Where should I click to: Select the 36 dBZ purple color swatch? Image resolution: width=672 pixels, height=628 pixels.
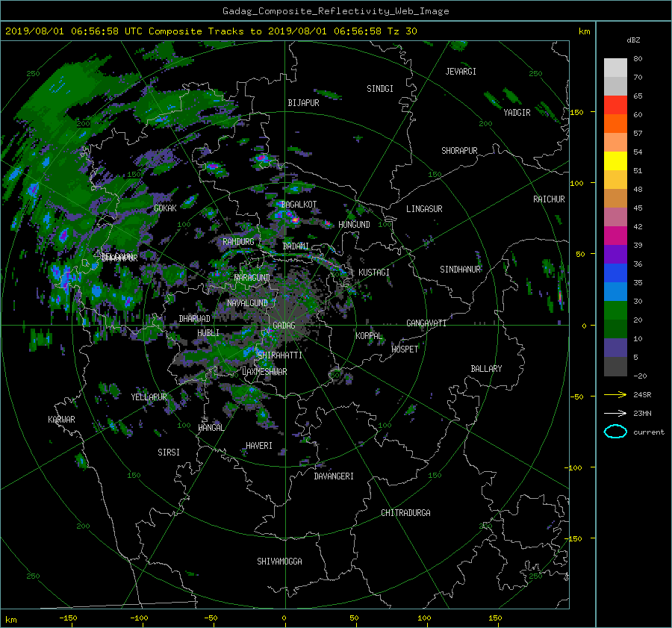click(x=615, y=254)
